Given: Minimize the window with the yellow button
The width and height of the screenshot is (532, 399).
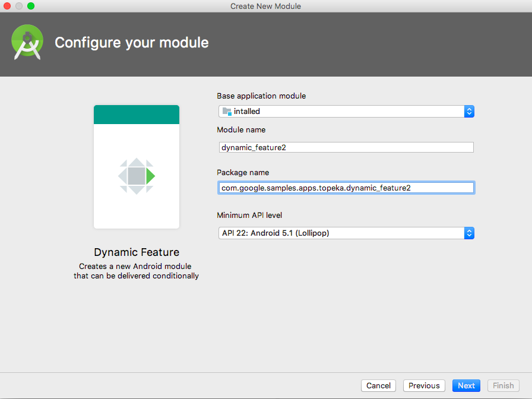Looking at the screenshot, I should point(19,6).
